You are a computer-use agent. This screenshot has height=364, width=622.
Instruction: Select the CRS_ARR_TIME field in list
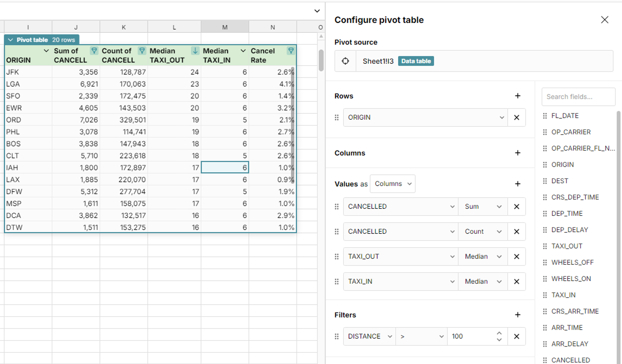point(575,311)
